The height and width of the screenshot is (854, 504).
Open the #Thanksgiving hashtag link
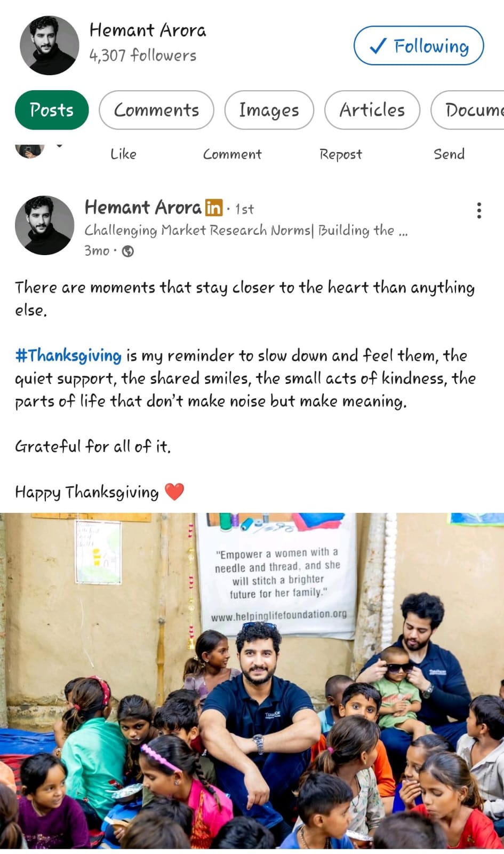click(68, 355)
